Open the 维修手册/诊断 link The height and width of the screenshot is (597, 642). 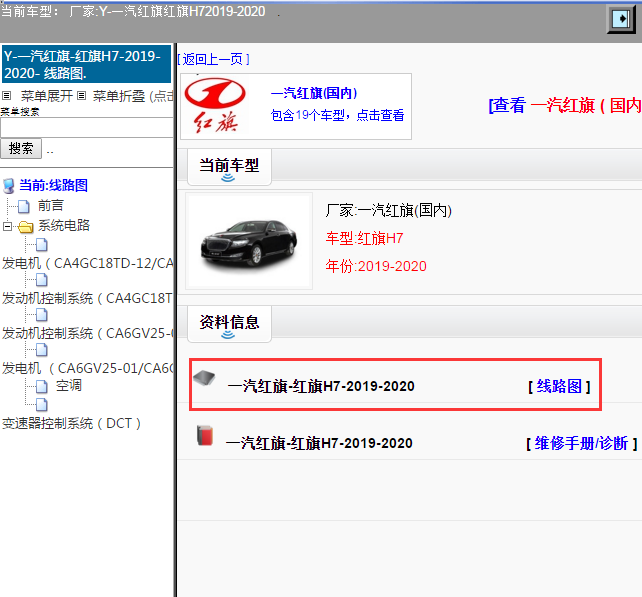(x=581, y=443)
